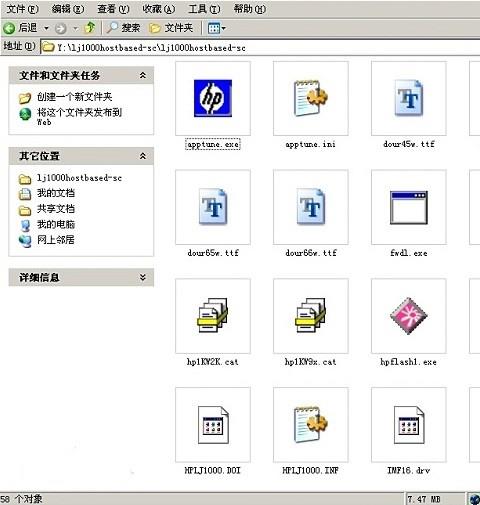
Task: Click the HPLJ1000.INF file name label
Action: (x=311, y=470)
